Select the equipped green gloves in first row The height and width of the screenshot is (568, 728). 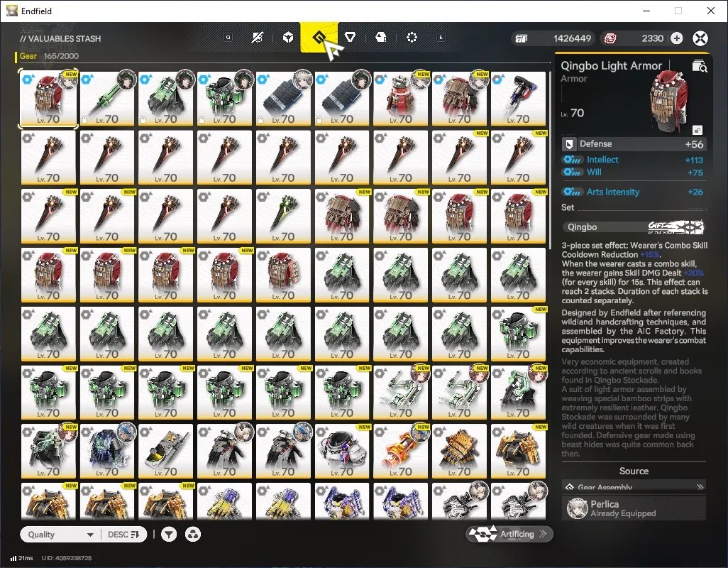coord(166,99)
